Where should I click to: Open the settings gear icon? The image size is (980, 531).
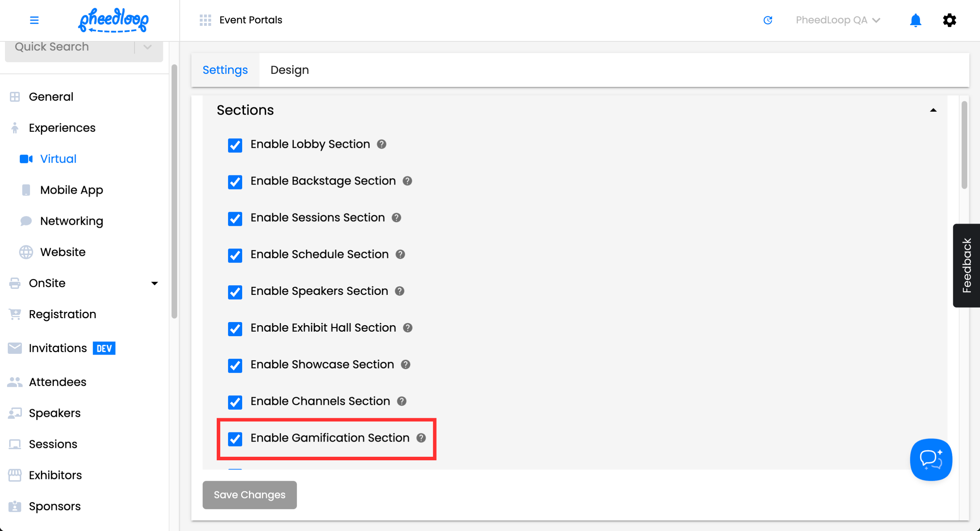[x=949, y=20]
